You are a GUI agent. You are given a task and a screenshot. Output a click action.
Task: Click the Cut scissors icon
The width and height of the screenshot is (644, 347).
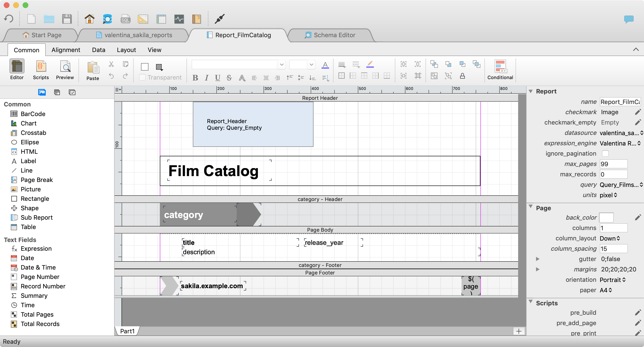pos(111,64)
